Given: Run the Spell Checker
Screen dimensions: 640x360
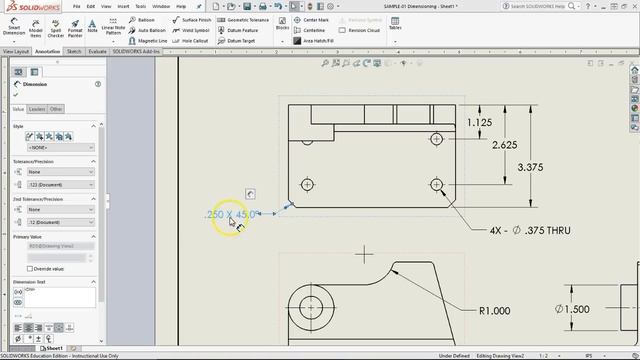Looking at the screenshot, I should 56,28.
